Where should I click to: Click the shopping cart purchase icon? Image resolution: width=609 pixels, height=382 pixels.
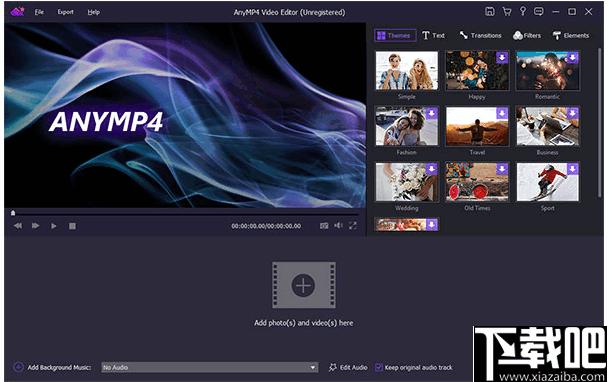click(507, 12)
